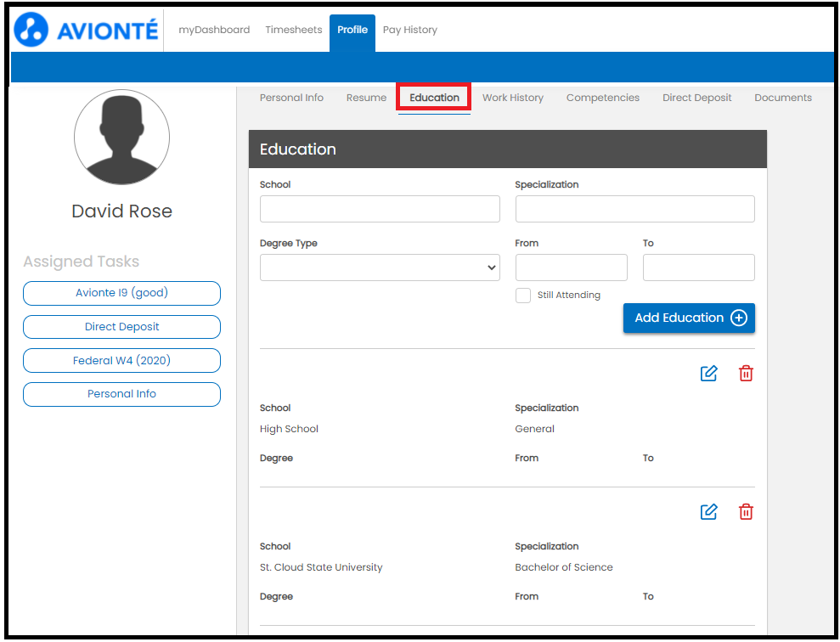This screenshot has height=642, width=840.
Task: Edit the St. Cloud State University entry
Action: [708, 511]
